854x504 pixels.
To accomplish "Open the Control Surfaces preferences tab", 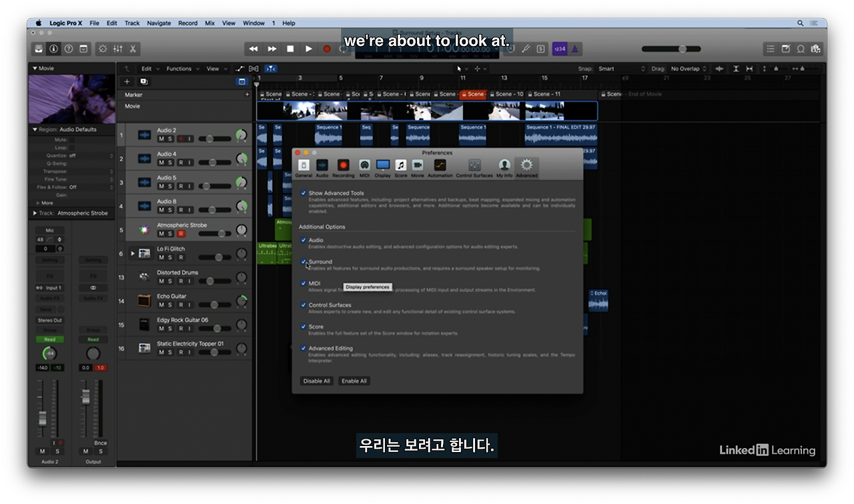I will coord(474,168).
